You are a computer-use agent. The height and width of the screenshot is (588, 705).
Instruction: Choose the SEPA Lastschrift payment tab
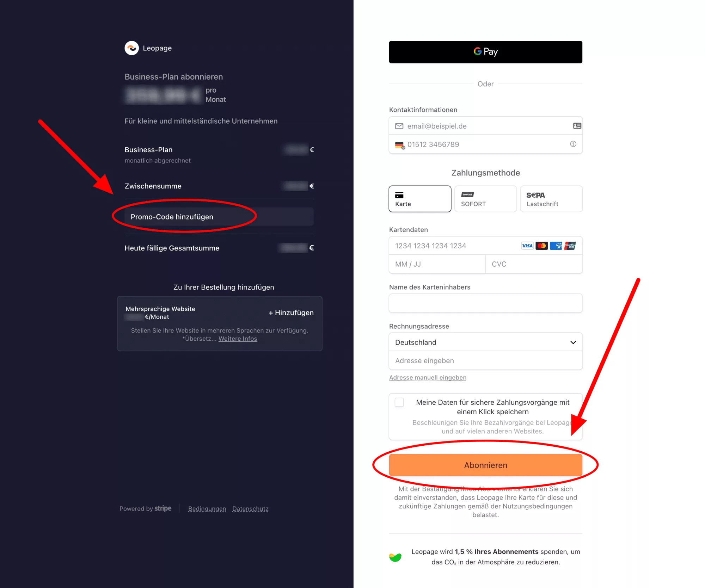click(551, 199)
